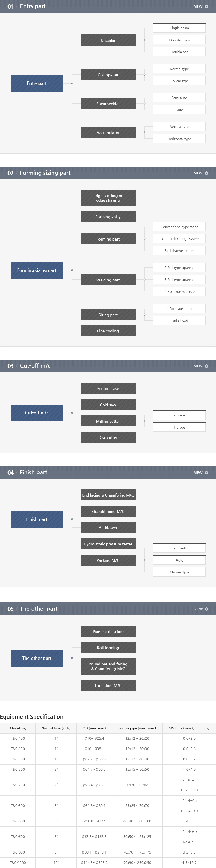Select the Turks head option
216x868 pixels.
(179, 320)
